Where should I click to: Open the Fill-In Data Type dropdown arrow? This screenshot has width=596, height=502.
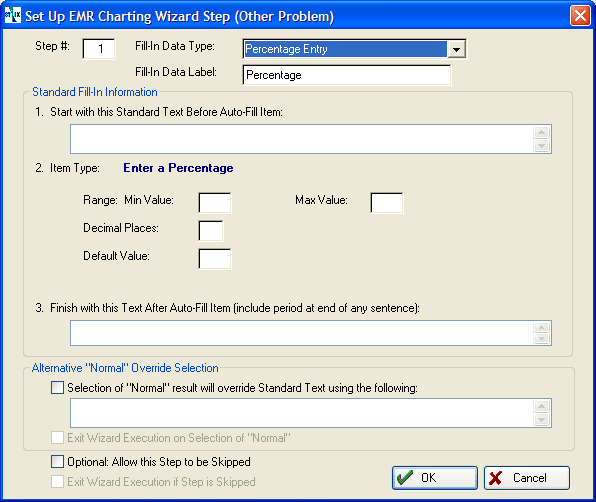pyautogui.click(x=457, y=49)
